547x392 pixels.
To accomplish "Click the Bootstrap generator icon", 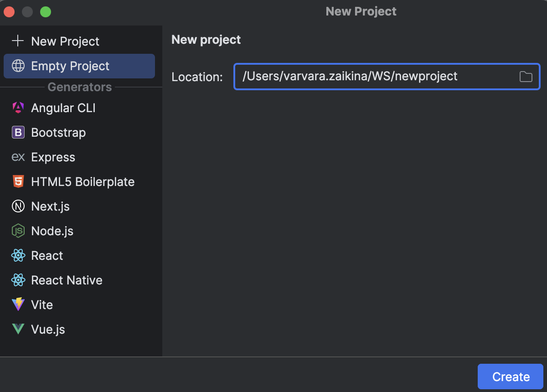I will tap(17, 132).
